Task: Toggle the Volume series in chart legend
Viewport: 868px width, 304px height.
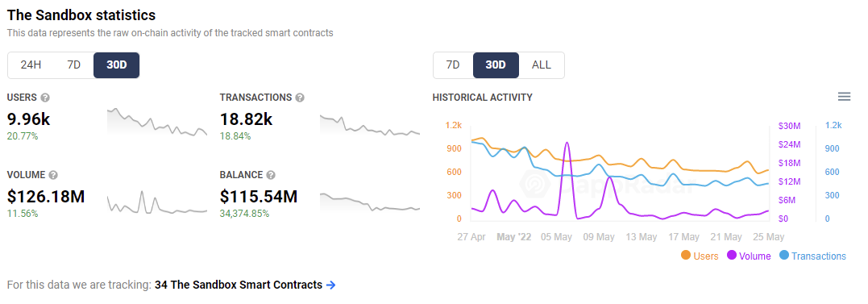Action: tap(749, 256)
